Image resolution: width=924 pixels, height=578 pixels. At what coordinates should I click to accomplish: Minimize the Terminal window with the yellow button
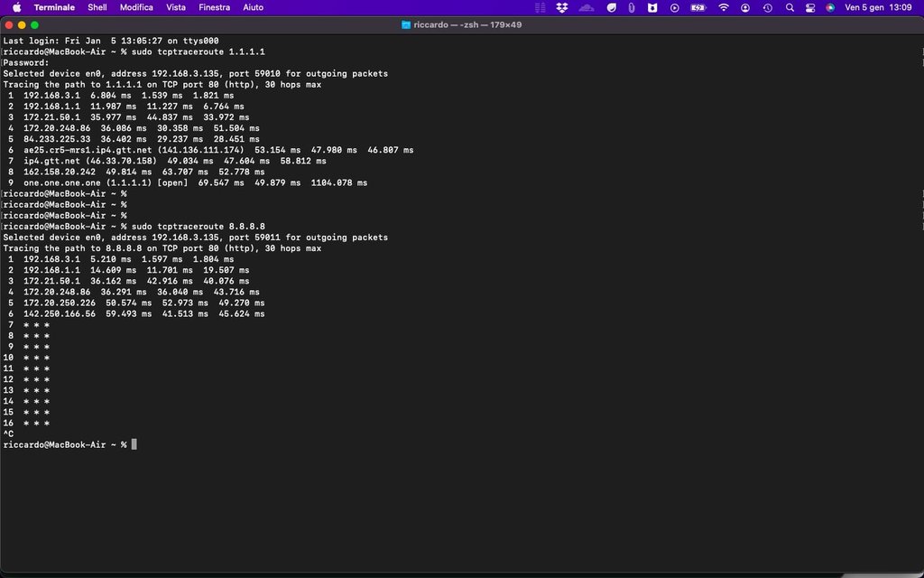[22, 24]
